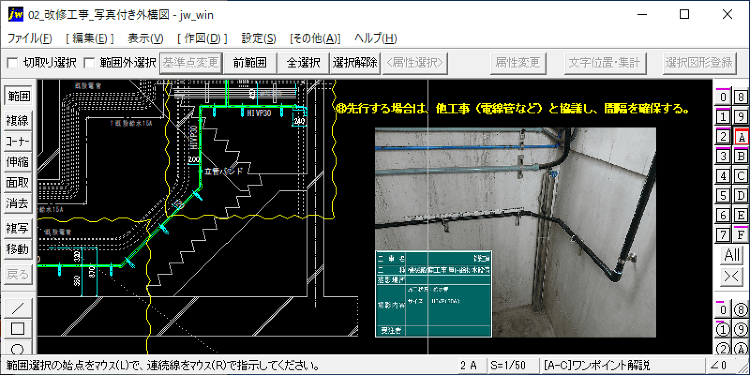This screenshot has width=750, height=375.
Task: Click the jw application icon in title bar
Action: [16, 14]
